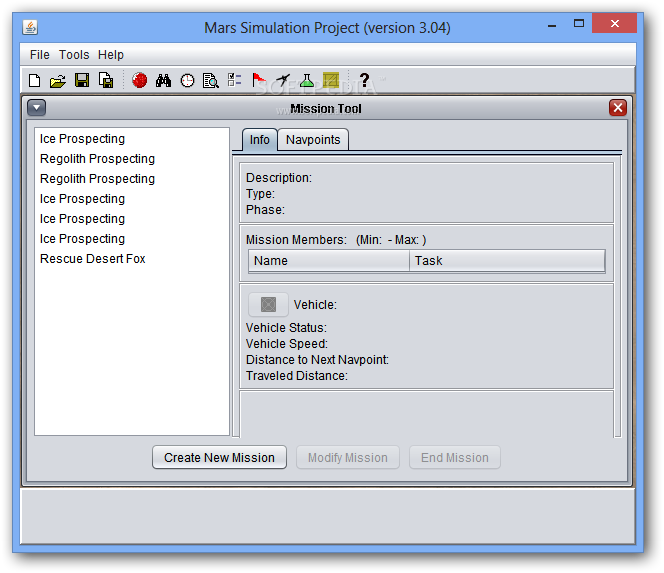Close the Mission Tool internal window
The image size is (664, 573).
618,108
